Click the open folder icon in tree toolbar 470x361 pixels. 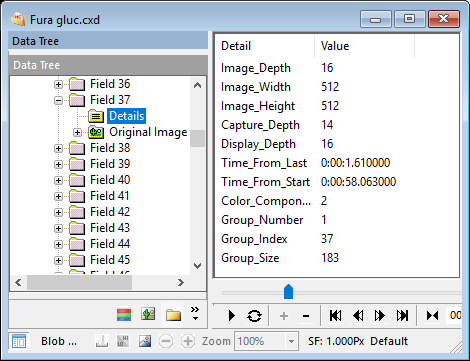(x=173, y=315)
